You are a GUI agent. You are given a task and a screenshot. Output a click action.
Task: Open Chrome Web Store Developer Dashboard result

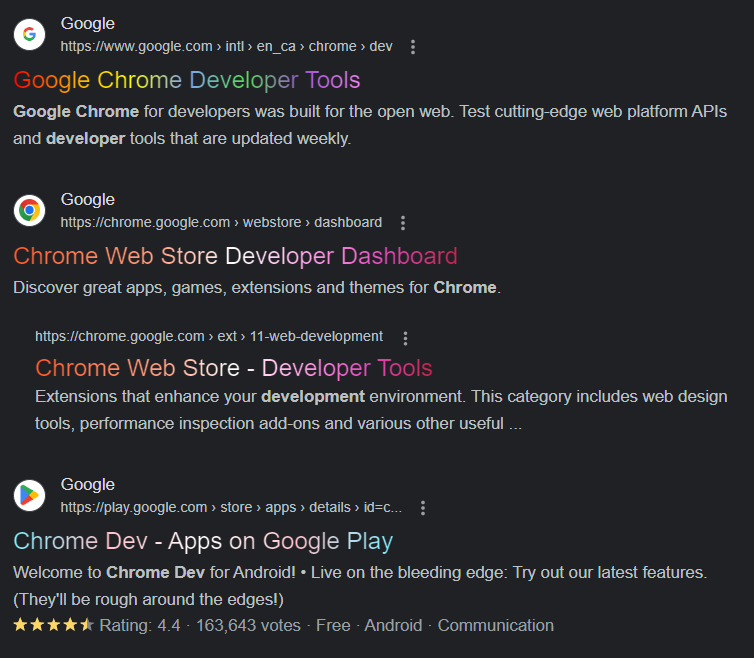235,256
